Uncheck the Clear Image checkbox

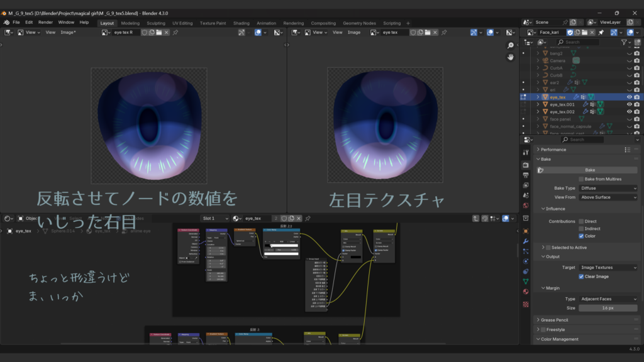pyautogui.click(x=581, y=277)
